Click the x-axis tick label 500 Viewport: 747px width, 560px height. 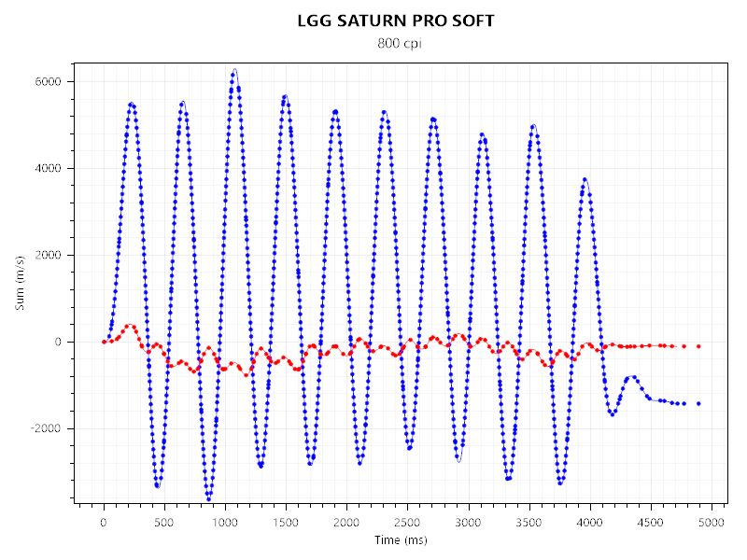pyautogui.click(x=164, y=523)
